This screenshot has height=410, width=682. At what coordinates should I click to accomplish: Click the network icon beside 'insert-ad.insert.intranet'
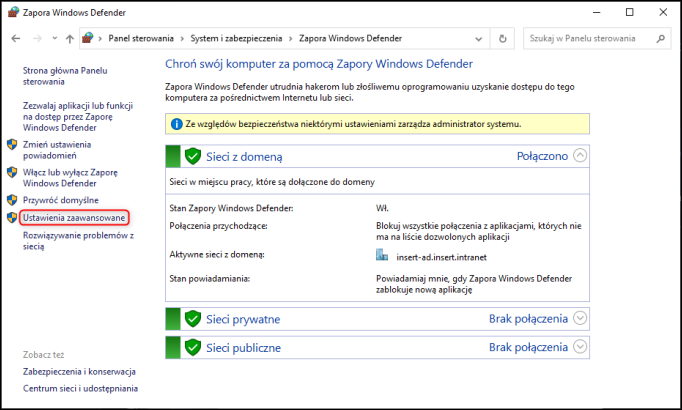point(382,255)
